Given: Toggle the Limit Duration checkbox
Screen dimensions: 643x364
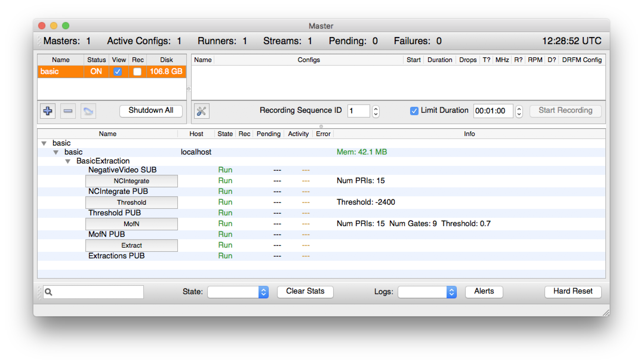Looking at the screenshot, I should tap(414, 111).
